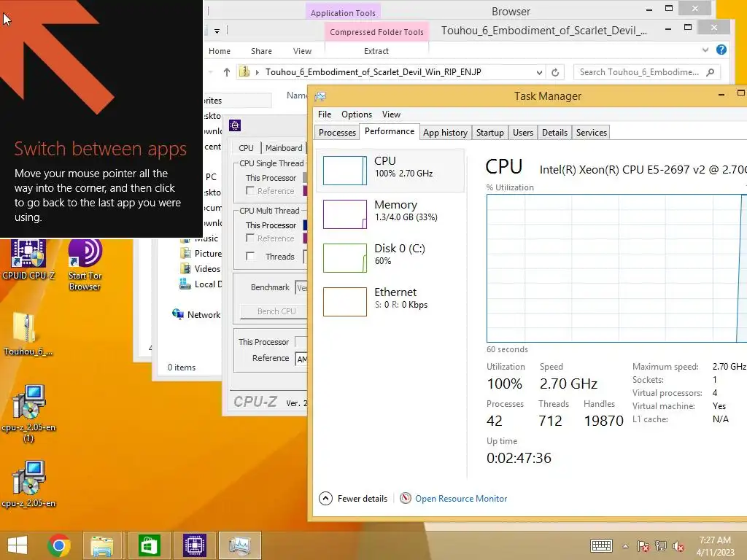Launch Google Chrome from the taskbar
Image resolution: width=747 pixels, height=560 pixels.
59,545
